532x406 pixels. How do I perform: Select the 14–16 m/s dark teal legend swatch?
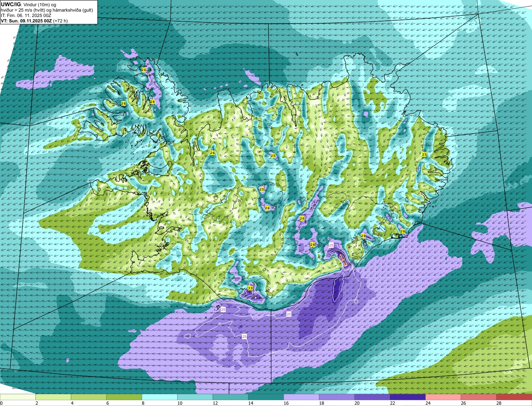(x=266, y=397)
